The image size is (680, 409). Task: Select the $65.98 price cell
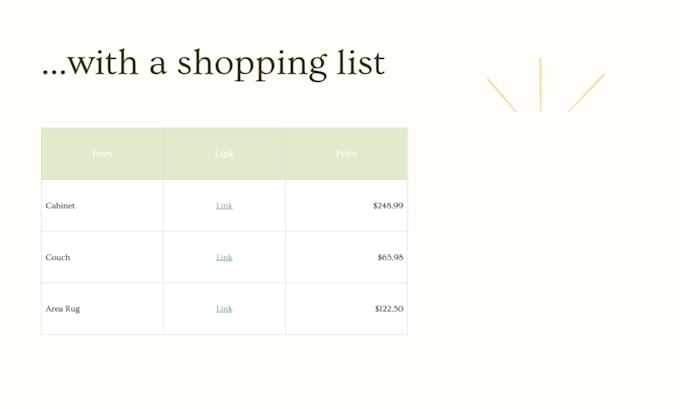(347, 257)
